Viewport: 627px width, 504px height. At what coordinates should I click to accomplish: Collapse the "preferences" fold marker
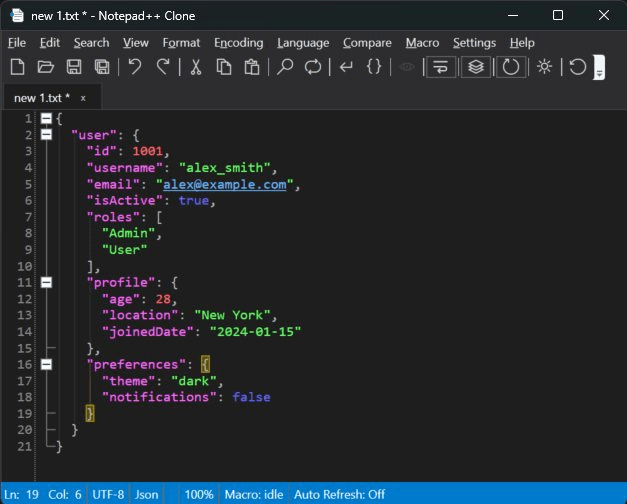coord(46,364)
